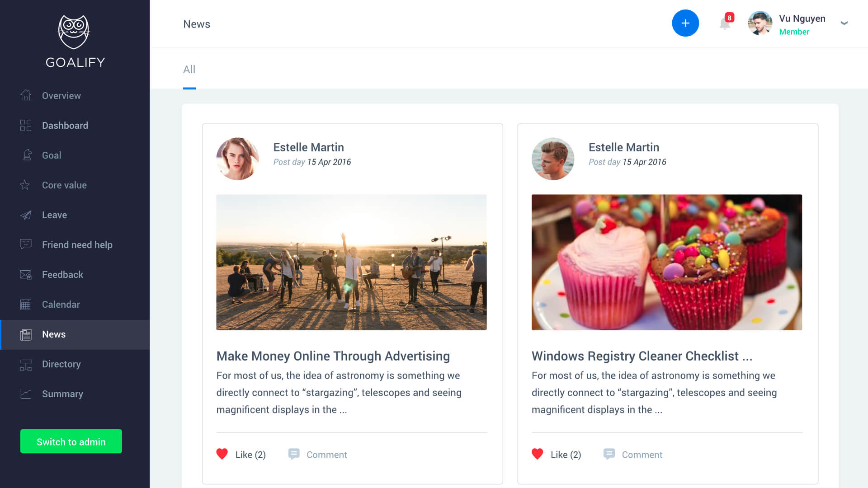Click the Goalify owl logo

74,33
